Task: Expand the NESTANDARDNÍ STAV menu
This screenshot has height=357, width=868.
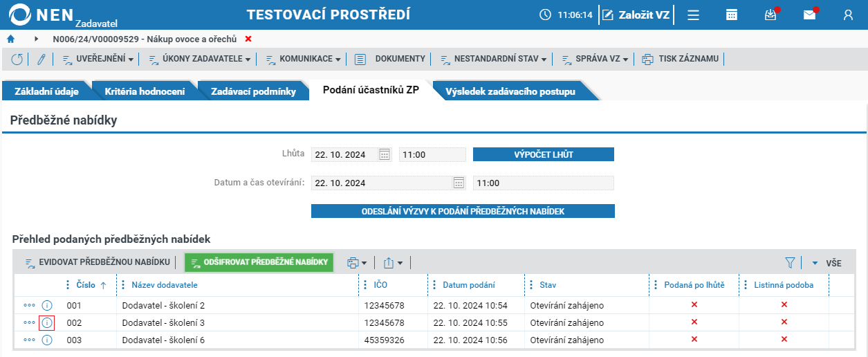Action: click(493, 59)
